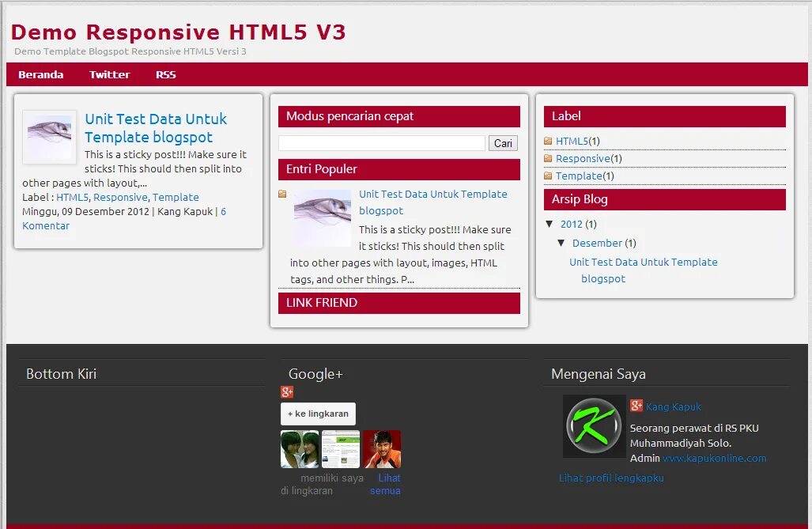Image resolution: width=812 pixels, height=529 pixels.
Task: Click the subtitle Demo Template Blogspot Responsive HTML5 Versi 3
Action: pos(130,51)
